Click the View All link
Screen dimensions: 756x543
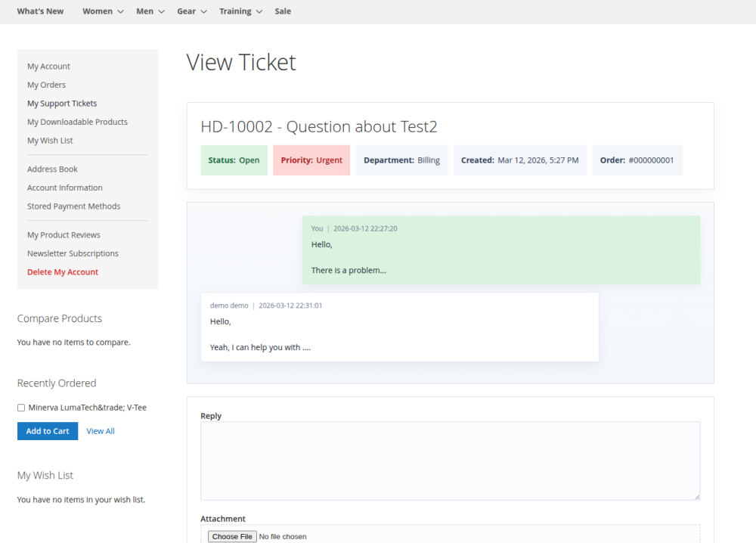(x=101, y=431)
